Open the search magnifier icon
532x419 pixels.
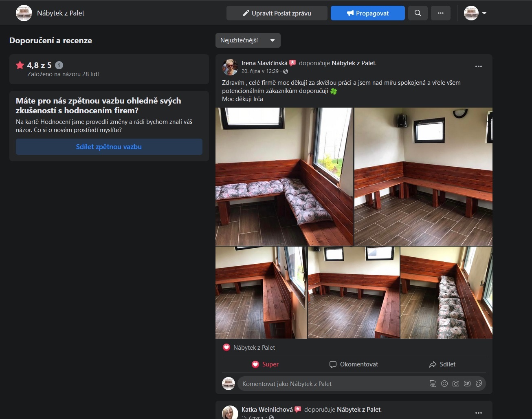click(x=418, y=13)
